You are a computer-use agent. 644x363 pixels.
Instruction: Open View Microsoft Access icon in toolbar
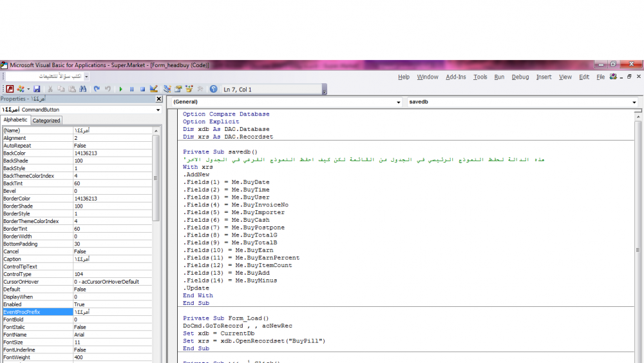(10, 89)
